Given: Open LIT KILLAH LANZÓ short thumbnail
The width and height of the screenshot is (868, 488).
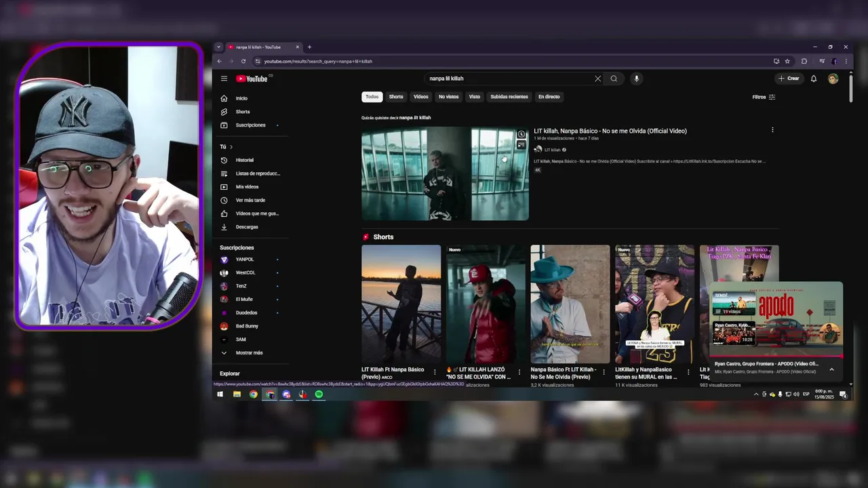Looking at the screenshot, I should click(486, 304).
